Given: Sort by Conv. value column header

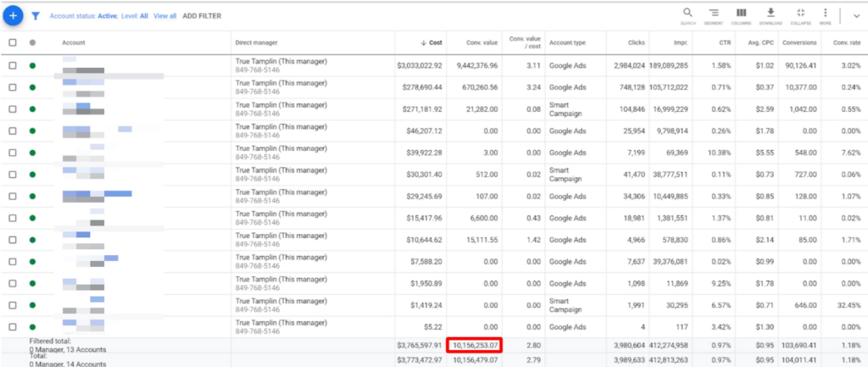Looking at the screenshot, I should pyautogui.click(x=484, y=42).
